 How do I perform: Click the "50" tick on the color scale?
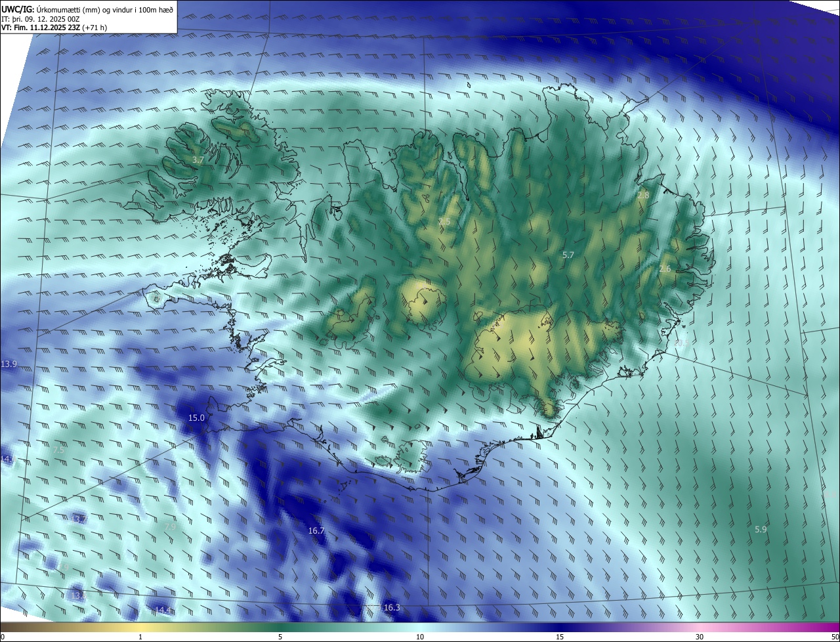tap(835, 637)
